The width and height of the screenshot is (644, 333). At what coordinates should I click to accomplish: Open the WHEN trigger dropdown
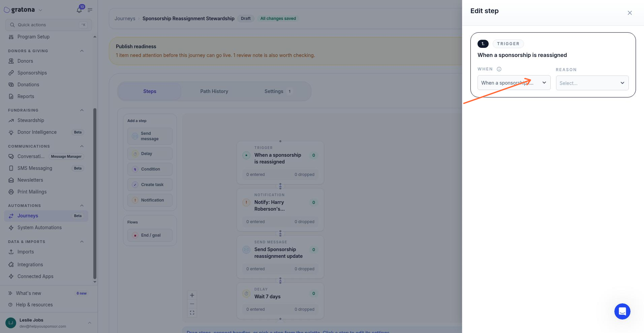[514, 83]
